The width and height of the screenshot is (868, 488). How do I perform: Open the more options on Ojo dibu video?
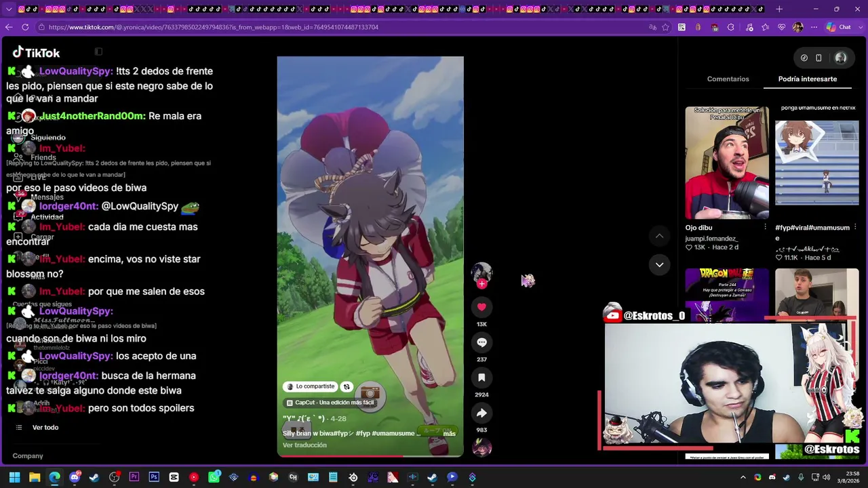pyautogui.click(x=766, y=228)
